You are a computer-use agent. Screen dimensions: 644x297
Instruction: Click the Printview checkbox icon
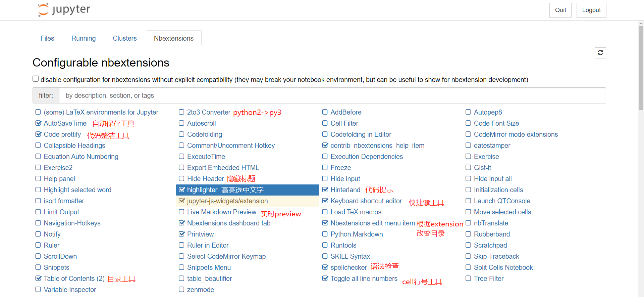point(182,234)
